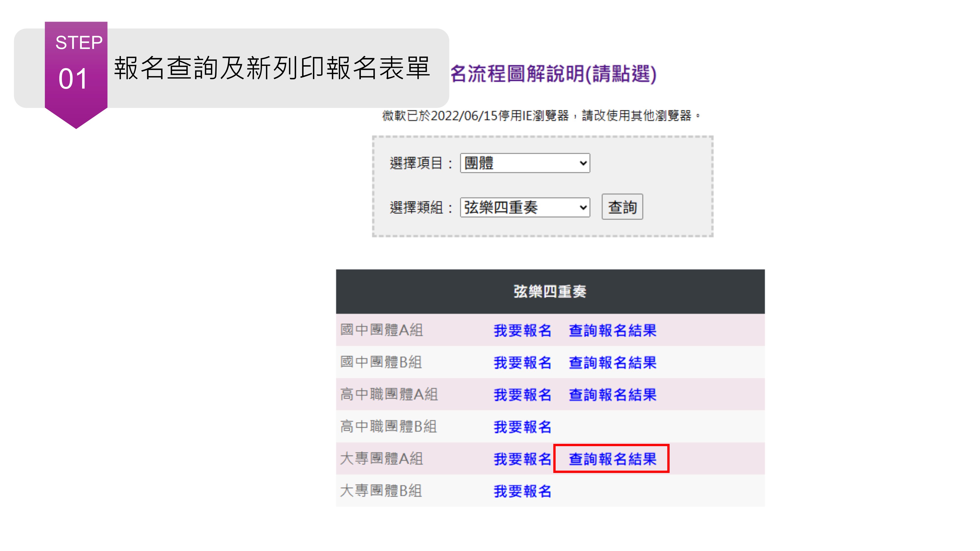Click the 大專團體A組 row label
Screen dimensions: 980x551
pos(381,459)
